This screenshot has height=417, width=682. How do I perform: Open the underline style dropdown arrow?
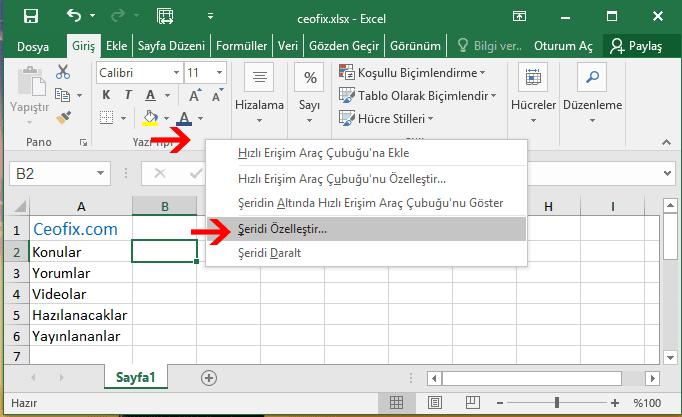click(167, 95)
